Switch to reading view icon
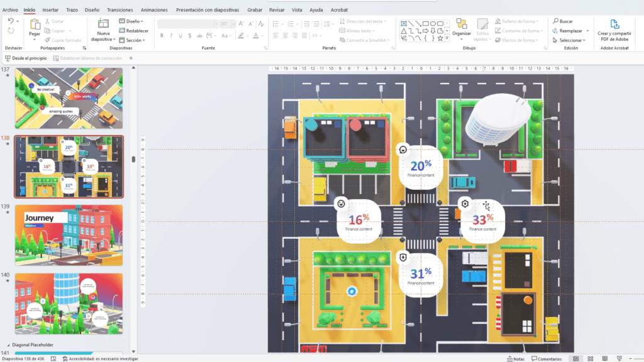Viewport: 644px width, 362px height. coord(604,359)
